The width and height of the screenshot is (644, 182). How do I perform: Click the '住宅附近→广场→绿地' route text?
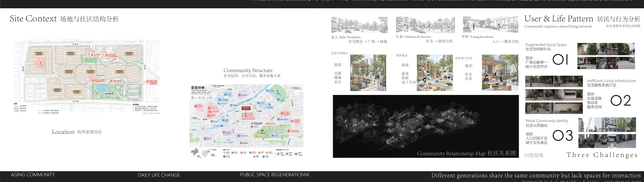click(x=367, y=42)
